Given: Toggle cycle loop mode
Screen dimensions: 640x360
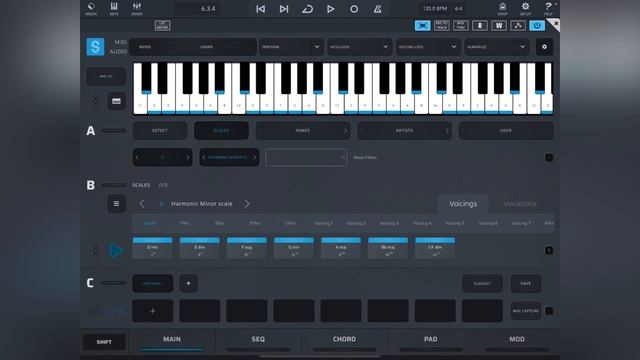Looking at the screenshot, I should [307, 9].
